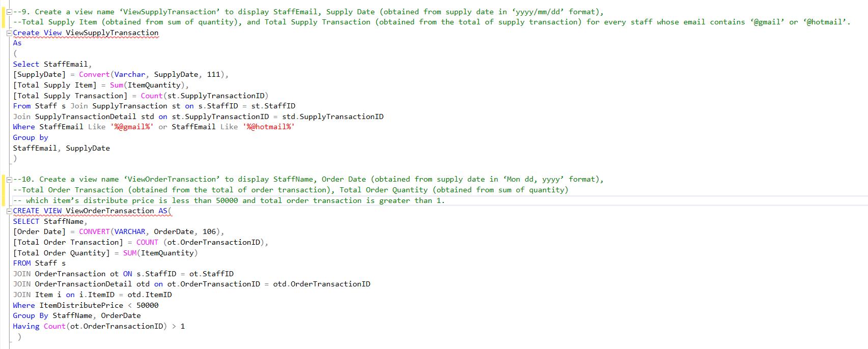Click the [Total Order Quantity] column alias
The height and width of the screenshot is (349, 868).
click(61, 253)
